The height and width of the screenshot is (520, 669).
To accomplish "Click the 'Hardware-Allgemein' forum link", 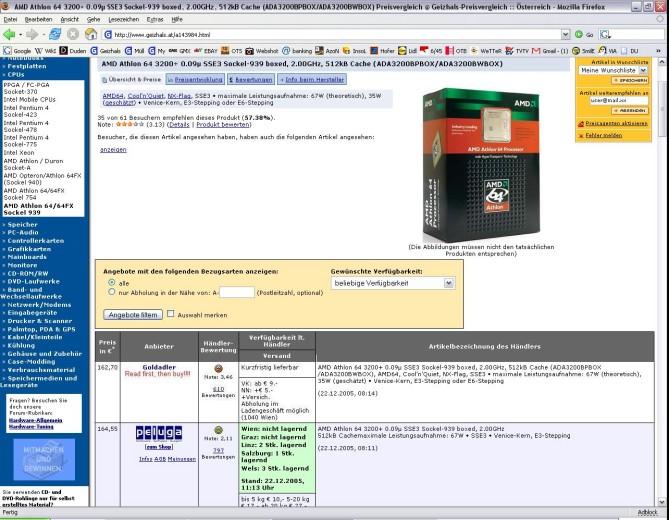I will pyautogui.click(x=35, y=420).
